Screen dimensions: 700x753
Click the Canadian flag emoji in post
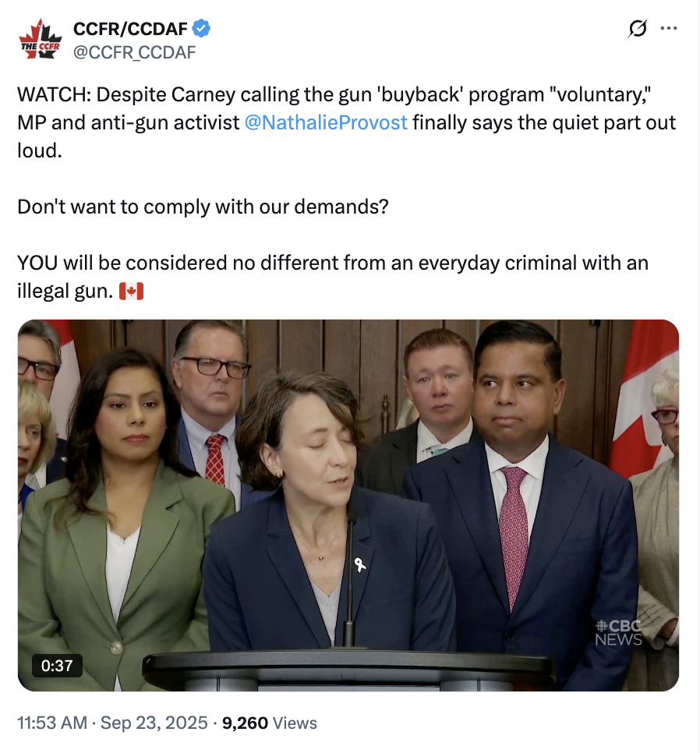pyautogui.click(x=132, y=290)
